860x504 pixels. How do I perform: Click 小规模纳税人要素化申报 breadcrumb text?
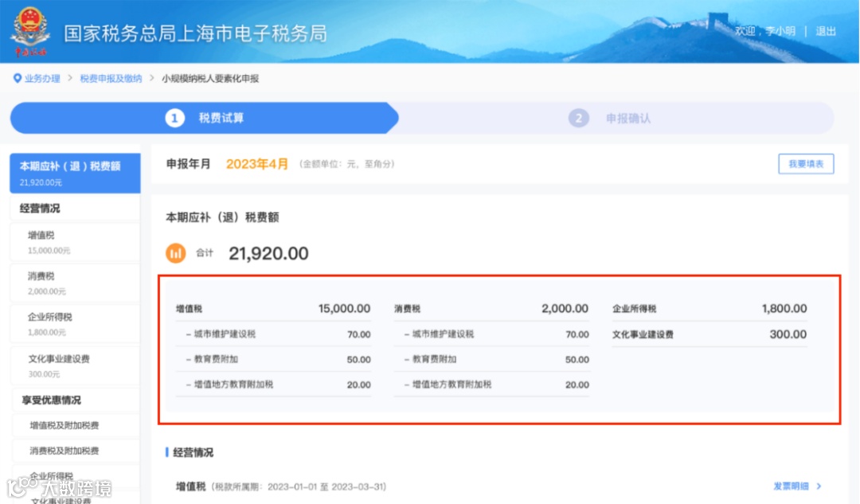210,78
